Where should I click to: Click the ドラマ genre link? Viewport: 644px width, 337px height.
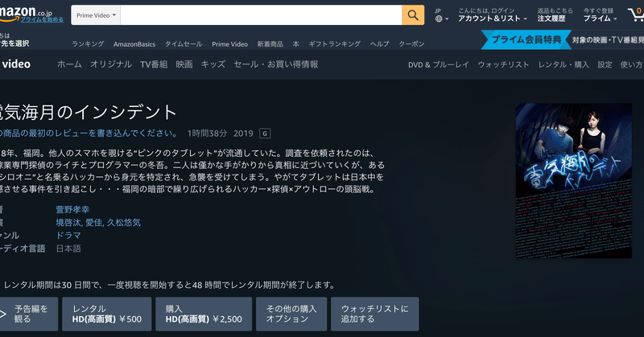(x=68, y=236)
